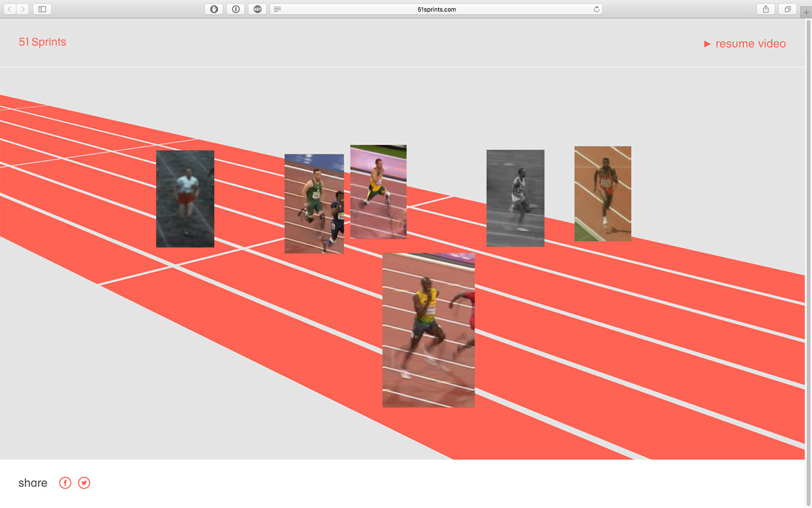Select the runner in red uniform thumbnail
Screen dimensions: 812x508
(603, 194)
